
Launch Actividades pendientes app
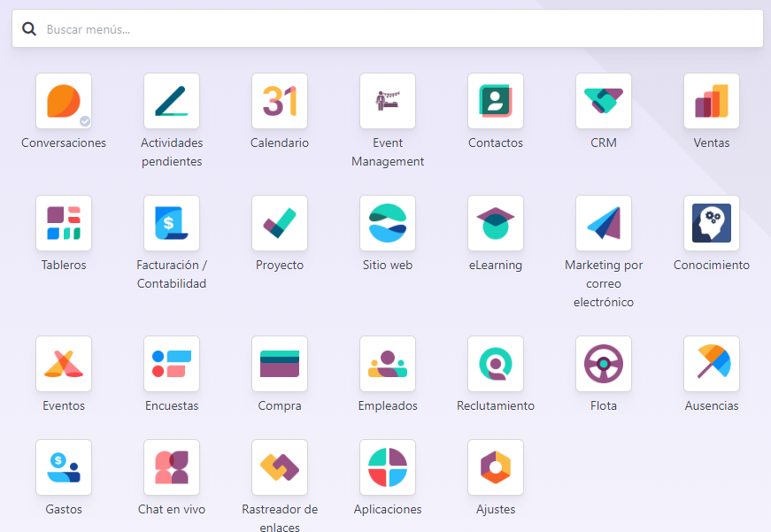172,101
